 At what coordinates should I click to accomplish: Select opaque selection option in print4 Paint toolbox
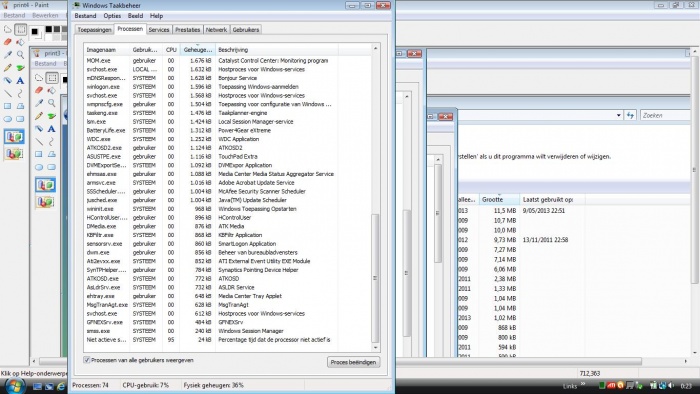pyautogui.click(x=14, y=137)
